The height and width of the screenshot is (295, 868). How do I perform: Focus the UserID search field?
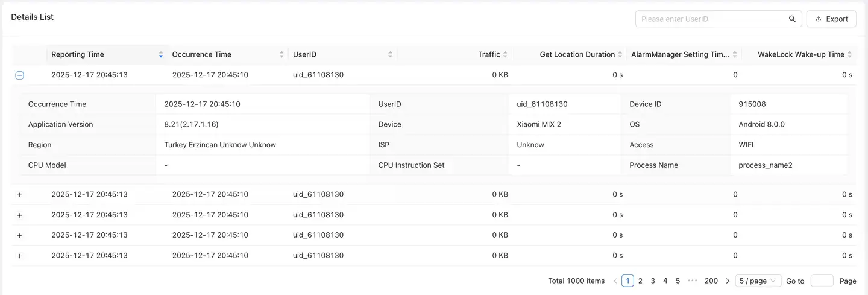coord(711,19)
